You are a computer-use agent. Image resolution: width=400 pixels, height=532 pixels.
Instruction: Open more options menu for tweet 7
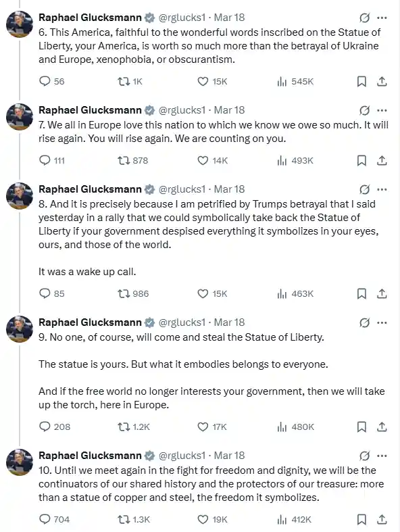382,110
